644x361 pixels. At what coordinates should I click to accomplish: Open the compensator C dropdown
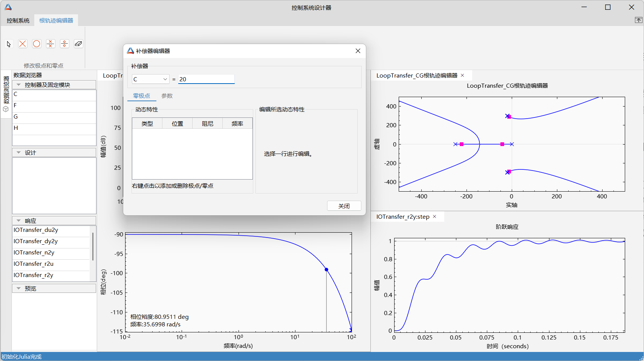coord(150,79)
